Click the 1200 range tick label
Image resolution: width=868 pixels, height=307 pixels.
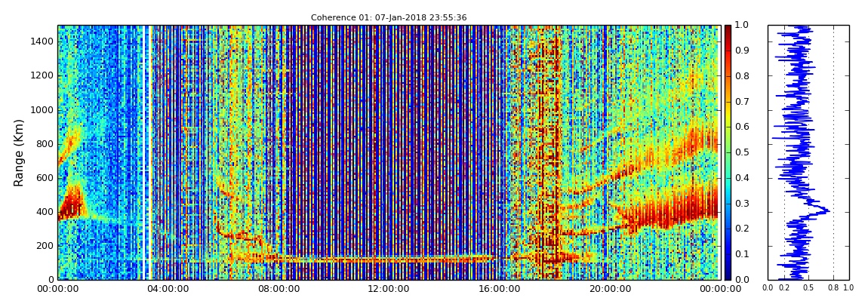tap(43, 75)
